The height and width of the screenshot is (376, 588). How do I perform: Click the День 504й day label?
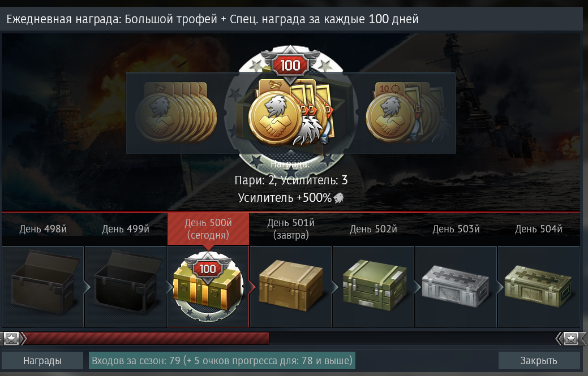coord(539,229)
